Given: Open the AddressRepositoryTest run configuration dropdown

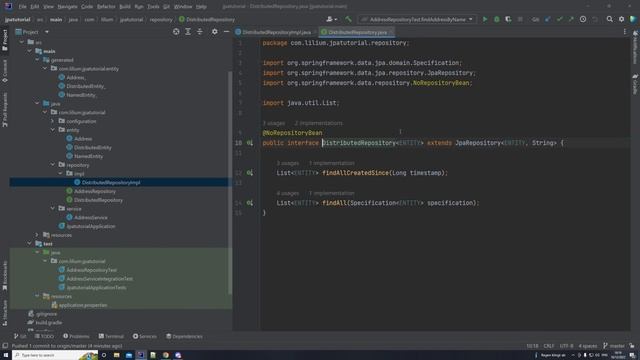Looking at the screenshot, I should pos(417,19).
